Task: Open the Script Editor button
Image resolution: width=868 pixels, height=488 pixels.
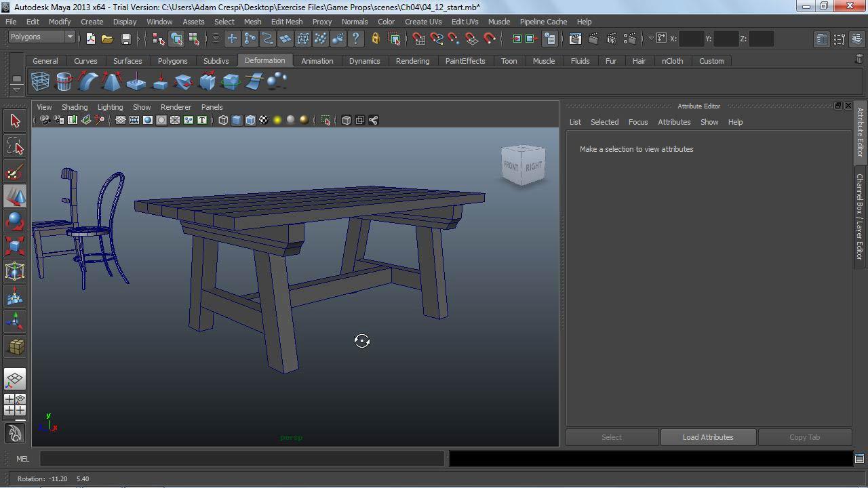Action: coord(859,459)
